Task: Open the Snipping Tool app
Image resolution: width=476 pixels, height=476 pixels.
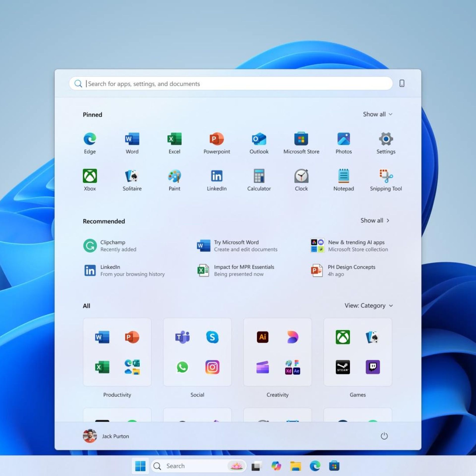Action: 386,176
